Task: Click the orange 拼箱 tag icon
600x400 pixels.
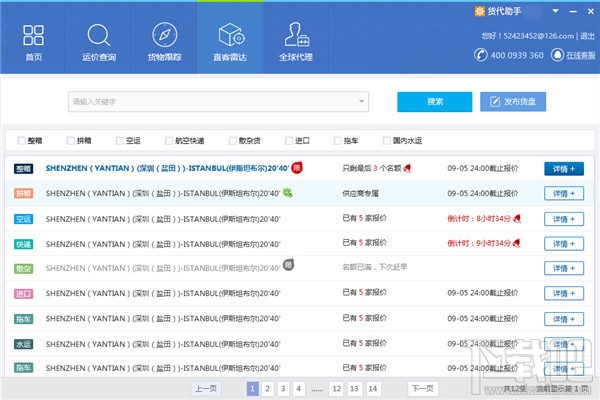Action: [23, 193]
